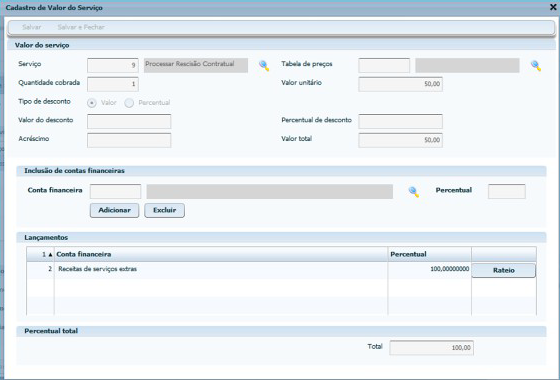Viewport: 560px width, 380px height.
Task: Click the Inclusão de contas financeiras header
Action: (x=281, y=171)
